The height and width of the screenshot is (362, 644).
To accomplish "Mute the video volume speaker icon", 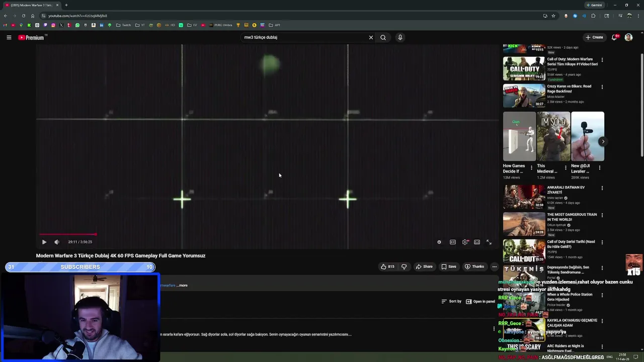I will pyautogui.click(x=57, y=242).
